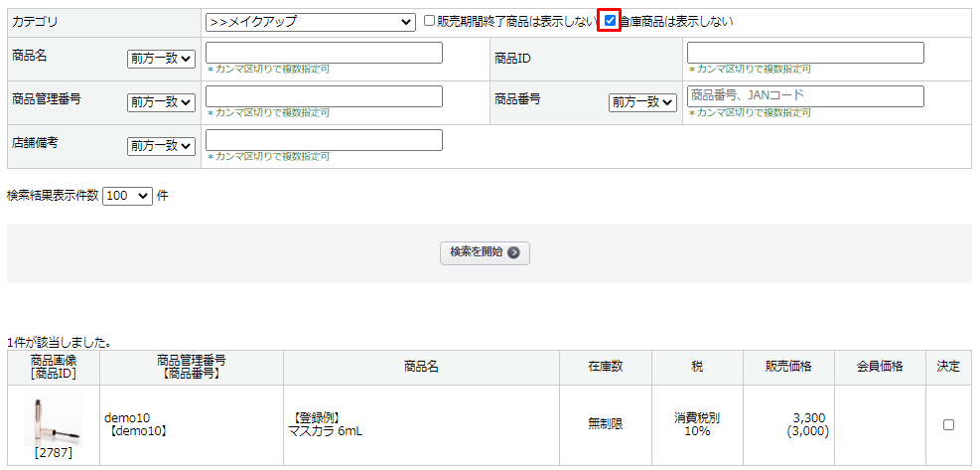Click the 検索を開始 button
The height and width of the screenshot is (470, 980).
pos(485,252)
